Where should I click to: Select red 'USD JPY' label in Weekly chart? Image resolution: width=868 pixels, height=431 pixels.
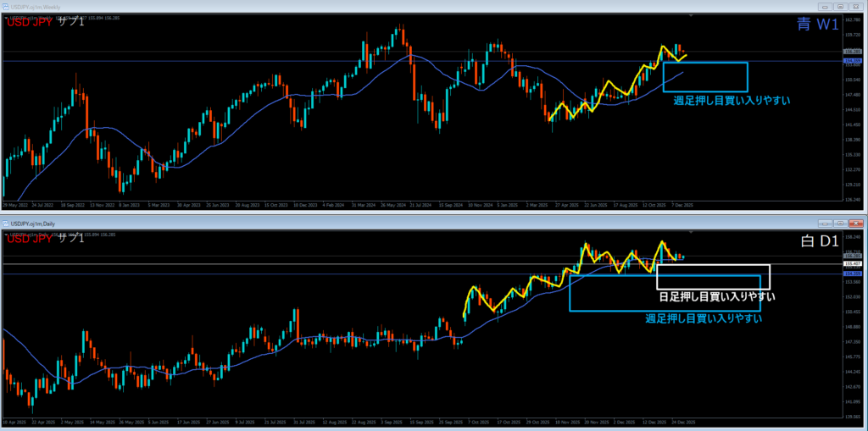tap(28, 23)
